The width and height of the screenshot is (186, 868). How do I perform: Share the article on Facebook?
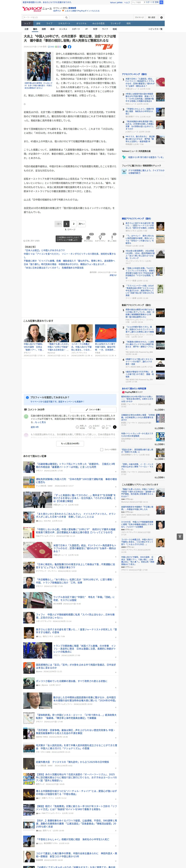pyautogui.click(x=70, y=47)
